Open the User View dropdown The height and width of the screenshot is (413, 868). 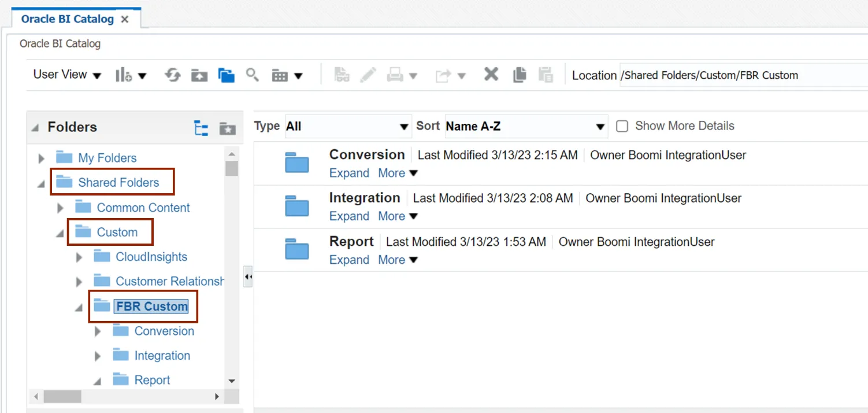tap(67, 75)
